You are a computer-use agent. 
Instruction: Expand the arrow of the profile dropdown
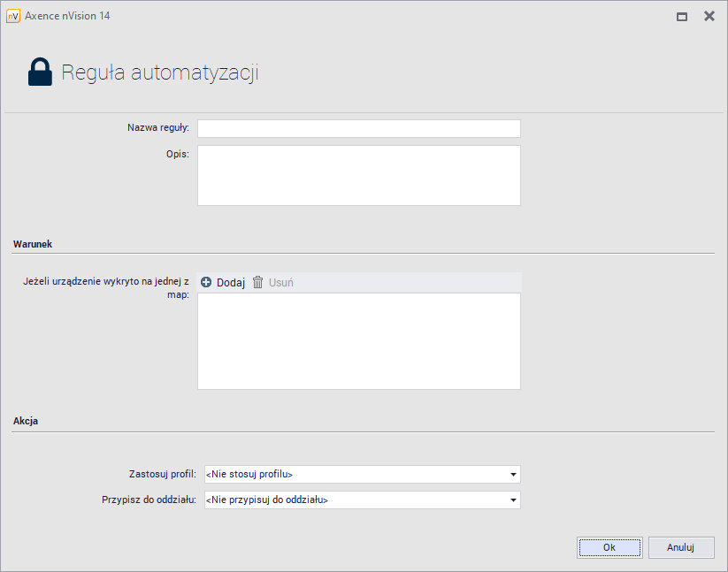coord(513,475)
